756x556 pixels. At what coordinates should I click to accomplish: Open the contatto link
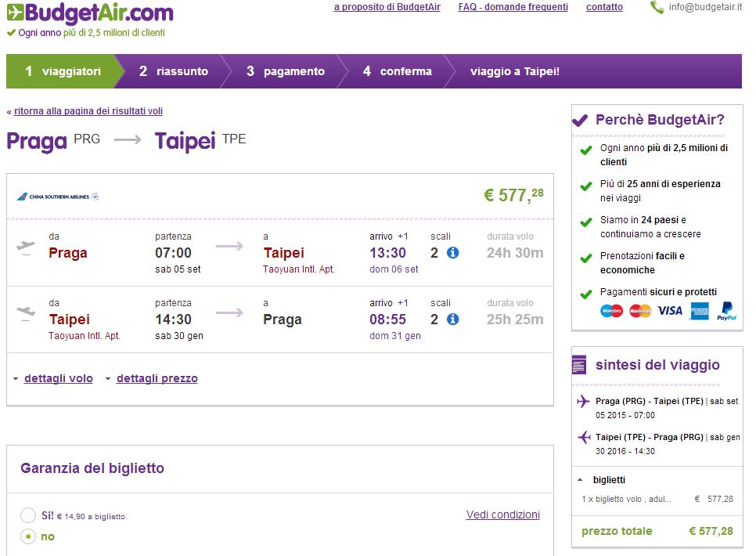pyautogui.click(x=604, y=7)
